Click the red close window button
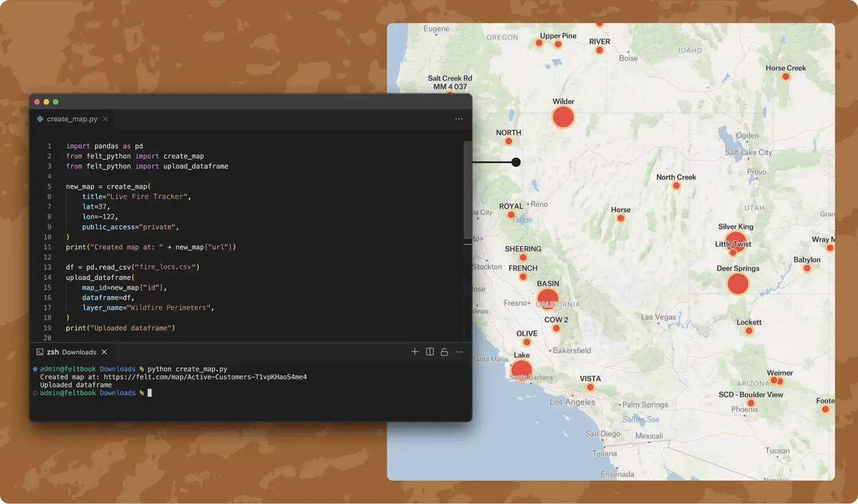Screen dimensions: 858x504 [37, 102]
